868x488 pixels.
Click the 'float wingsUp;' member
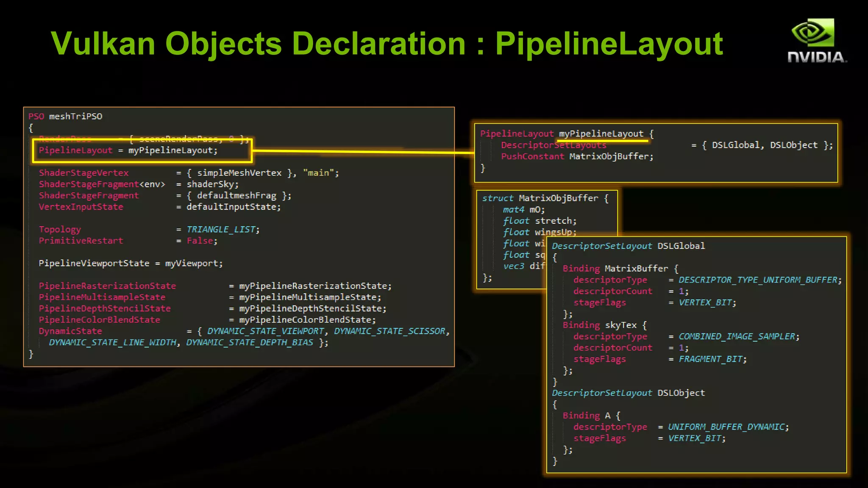coord(540,232)
